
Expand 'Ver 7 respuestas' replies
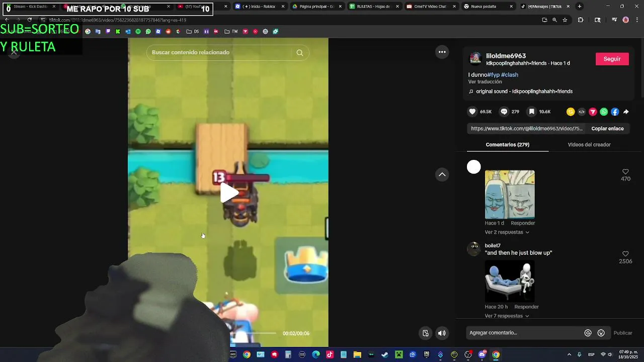pos(507,316)
